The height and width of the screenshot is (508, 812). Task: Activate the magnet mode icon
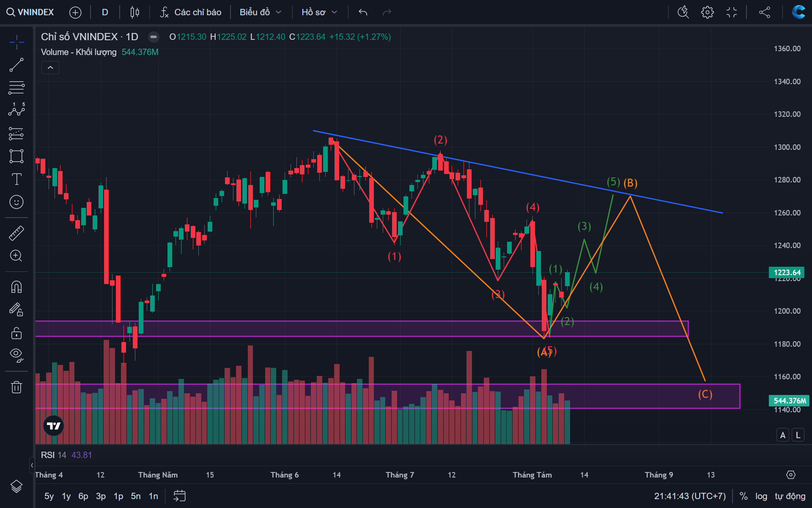pyautogui.click(x=16, y=287)
